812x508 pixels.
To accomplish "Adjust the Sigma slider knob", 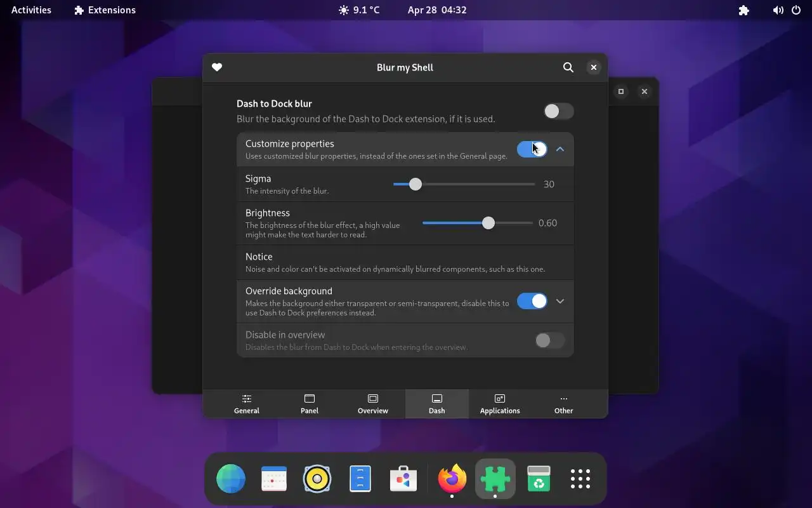I will pyautogui.click(x=416, y=184).
